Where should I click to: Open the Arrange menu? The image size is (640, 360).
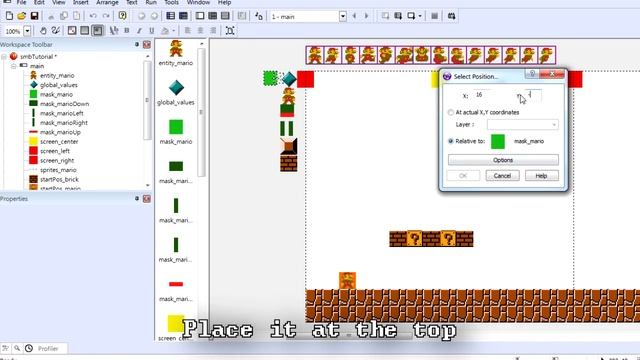[x=107, y=2]
